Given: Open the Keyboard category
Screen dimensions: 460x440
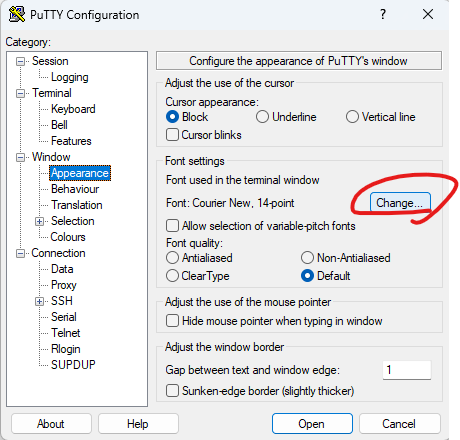Looking at the screenshot, I should [x=73, y=109].
